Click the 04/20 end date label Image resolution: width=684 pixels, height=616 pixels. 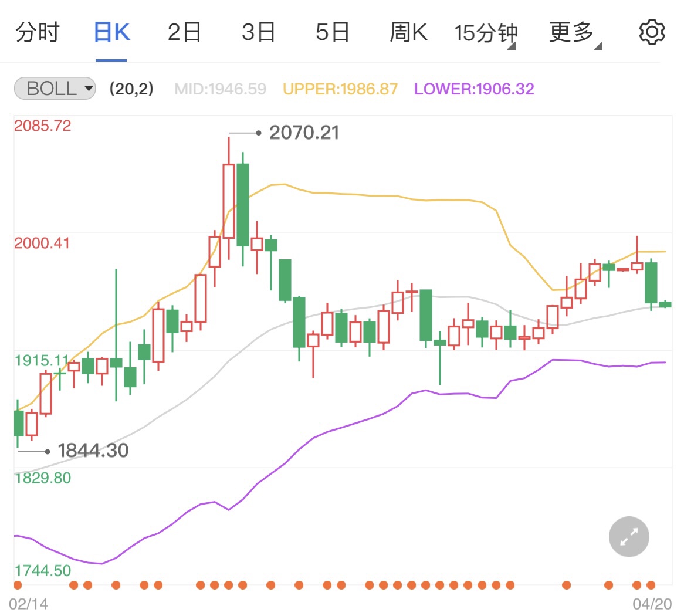652,604
